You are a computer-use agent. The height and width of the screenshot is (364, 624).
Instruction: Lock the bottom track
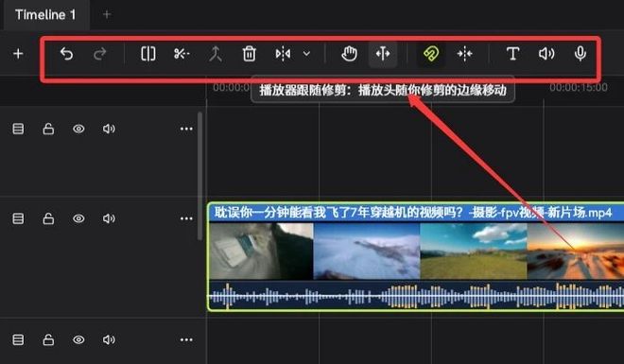[48, 339]
